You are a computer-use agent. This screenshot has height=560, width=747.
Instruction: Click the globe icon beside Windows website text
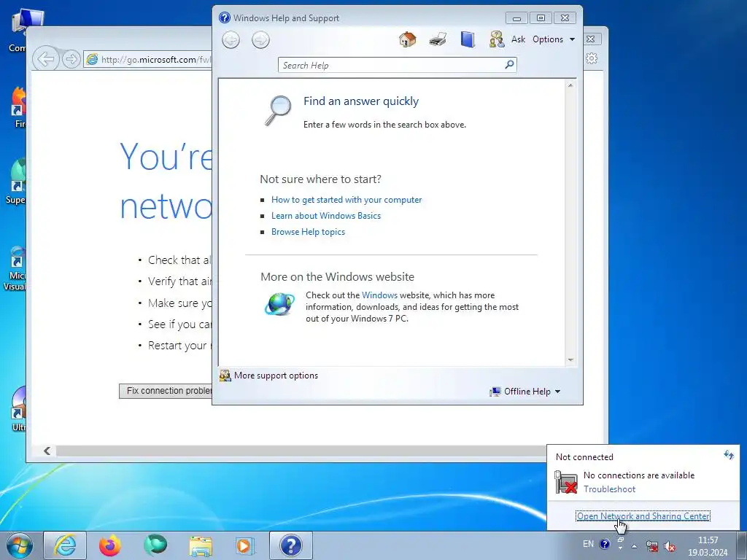tap(279, 304)
